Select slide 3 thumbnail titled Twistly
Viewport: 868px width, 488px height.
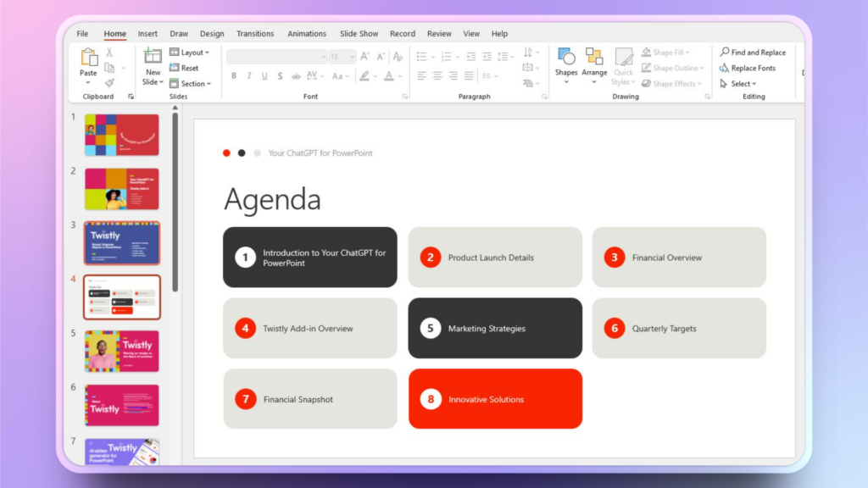click(122, 243)
